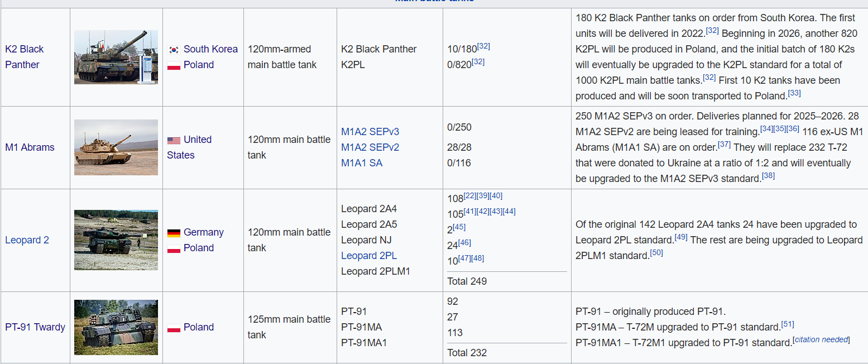This screenshot has height=364, width=868.
Task: Jump to citation 40
Action: [496, 196]
